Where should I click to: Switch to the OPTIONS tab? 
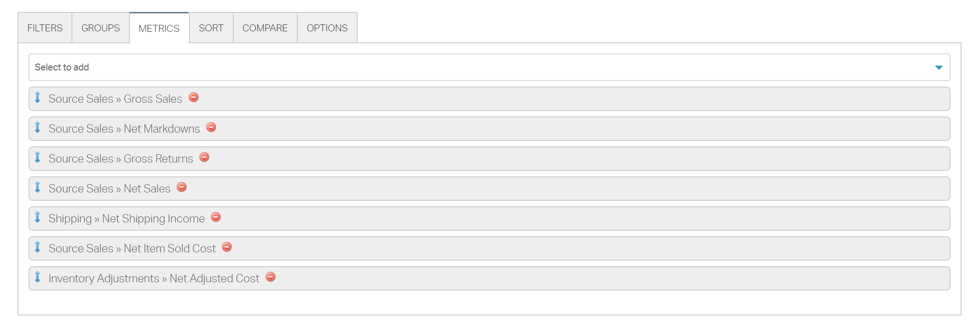pyautogui.click(x=327, y=28)
